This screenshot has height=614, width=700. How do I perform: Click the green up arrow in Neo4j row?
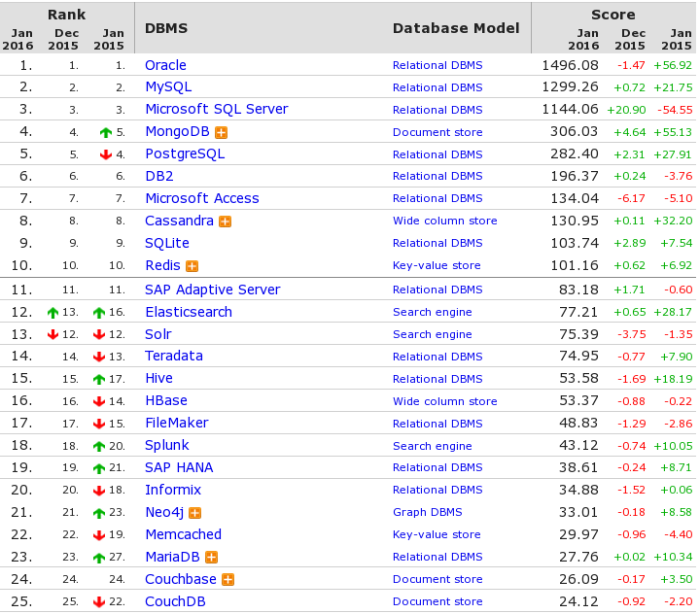click(x=99, y=513)
